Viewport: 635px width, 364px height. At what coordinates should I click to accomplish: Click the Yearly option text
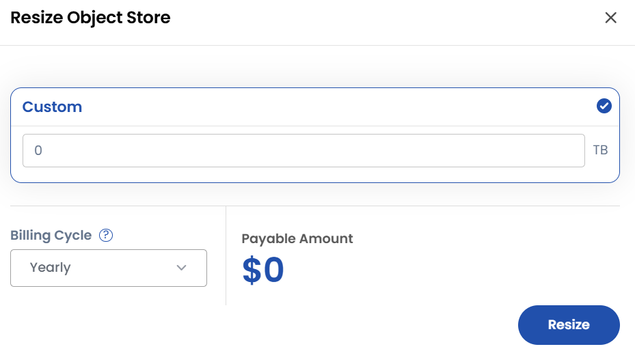click(50, 268)
